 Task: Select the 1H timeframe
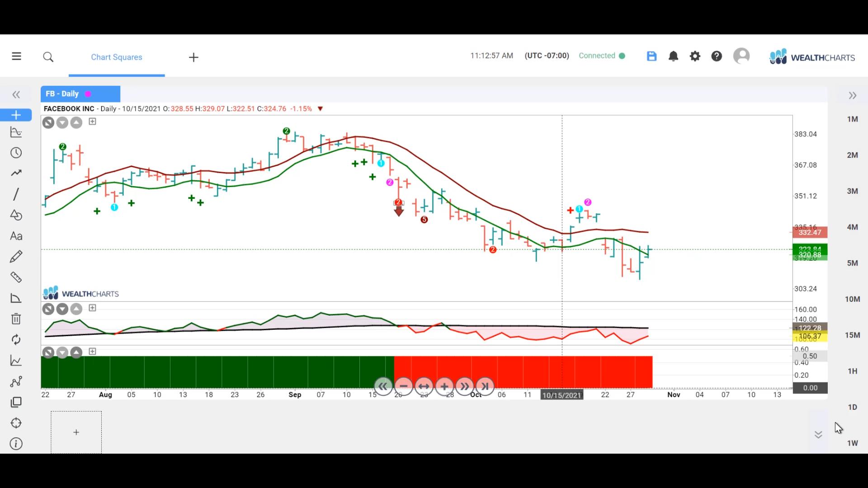pos(853,371)
